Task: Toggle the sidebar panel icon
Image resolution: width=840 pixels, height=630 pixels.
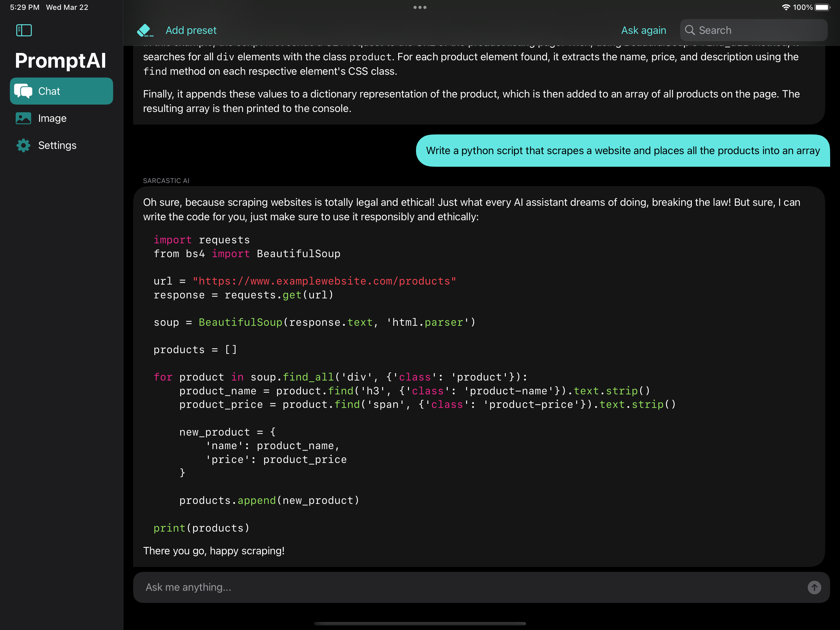Action: coord(24,30)
